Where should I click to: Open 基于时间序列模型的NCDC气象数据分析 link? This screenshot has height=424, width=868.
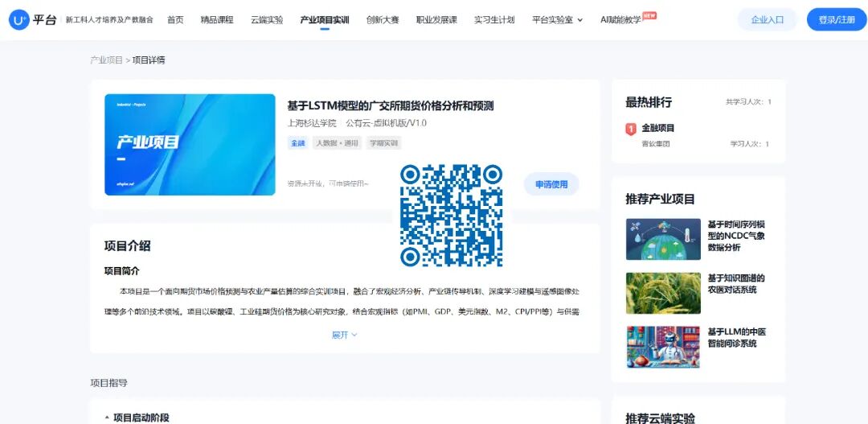(x=736, y=236)
